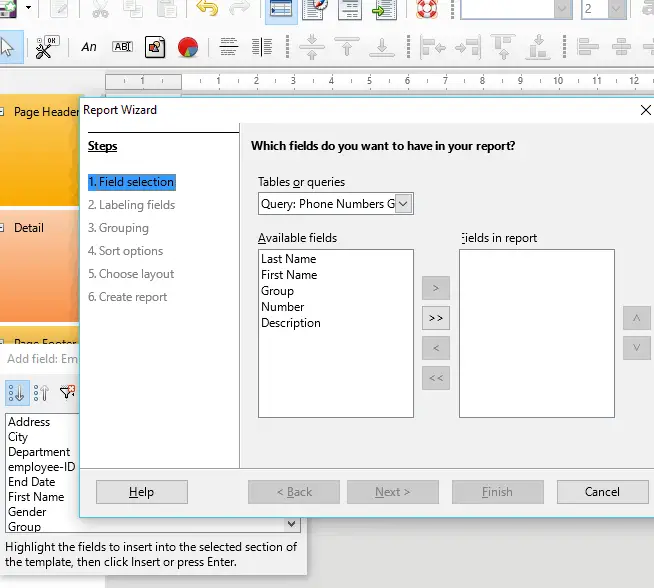Click the '>' move field button

(435, 288)
